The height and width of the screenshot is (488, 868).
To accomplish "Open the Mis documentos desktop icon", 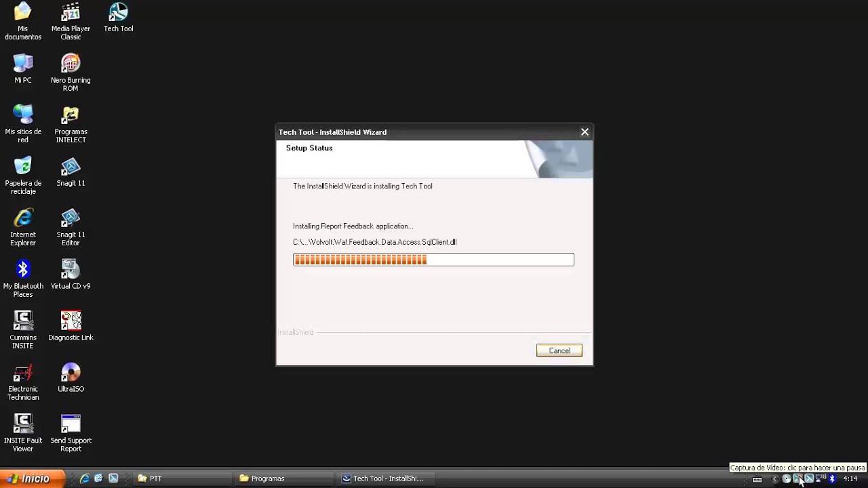I will tap(23, 20).
